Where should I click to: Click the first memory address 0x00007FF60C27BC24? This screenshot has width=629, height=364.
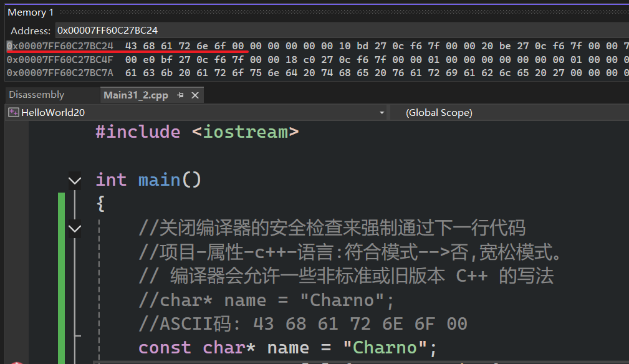[60, 46]
